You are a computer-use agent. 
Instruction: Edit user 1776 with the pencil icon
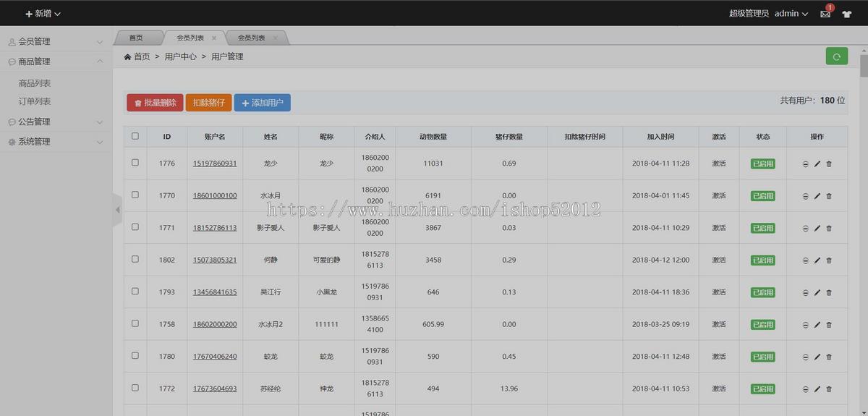(x=817, y=164)
